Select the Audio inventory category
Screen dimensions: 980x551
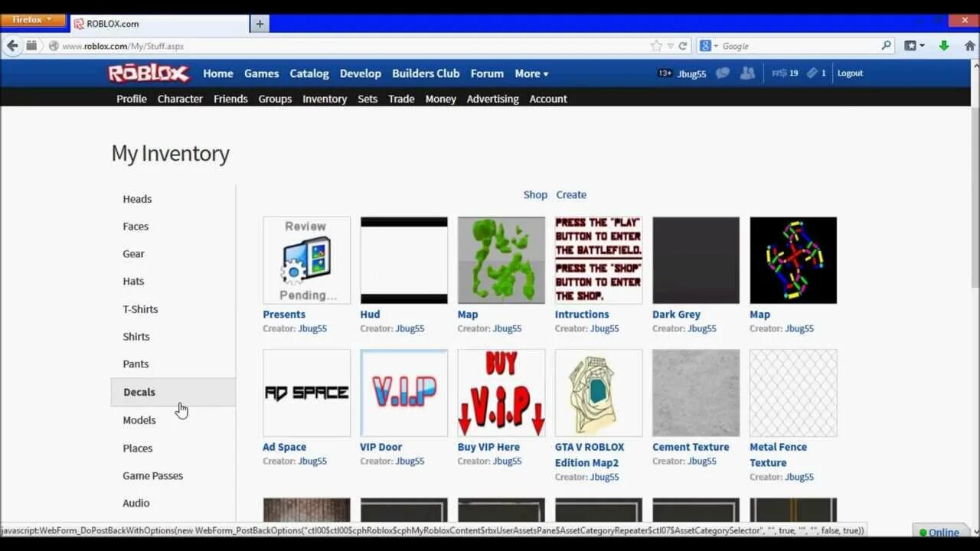click(136, 504)
